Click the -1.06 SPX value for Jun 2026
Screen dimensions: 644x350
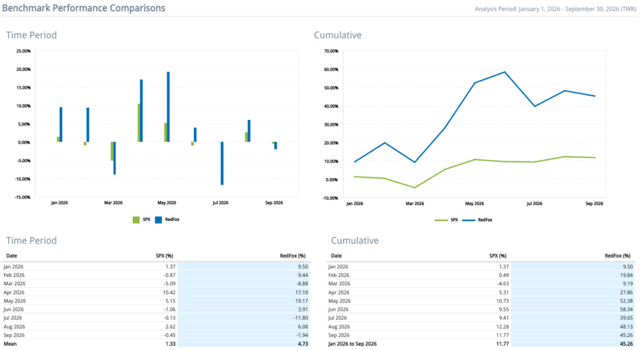pyautogui.click(x=169, y=310)
